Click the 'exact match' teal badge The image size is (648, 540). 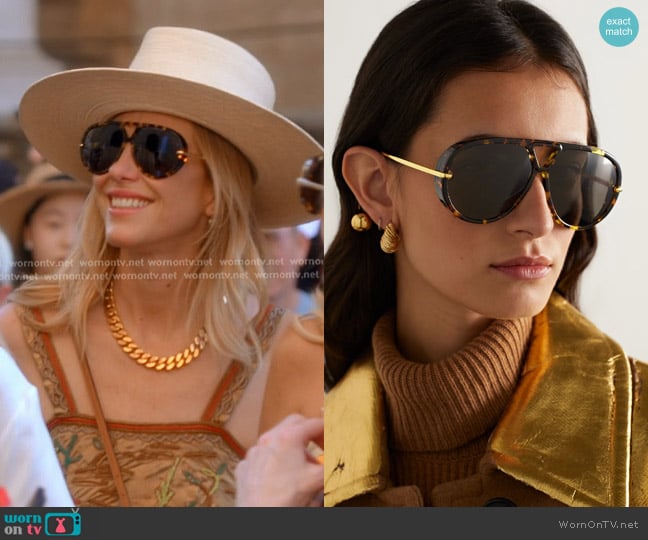click(619, 26)
